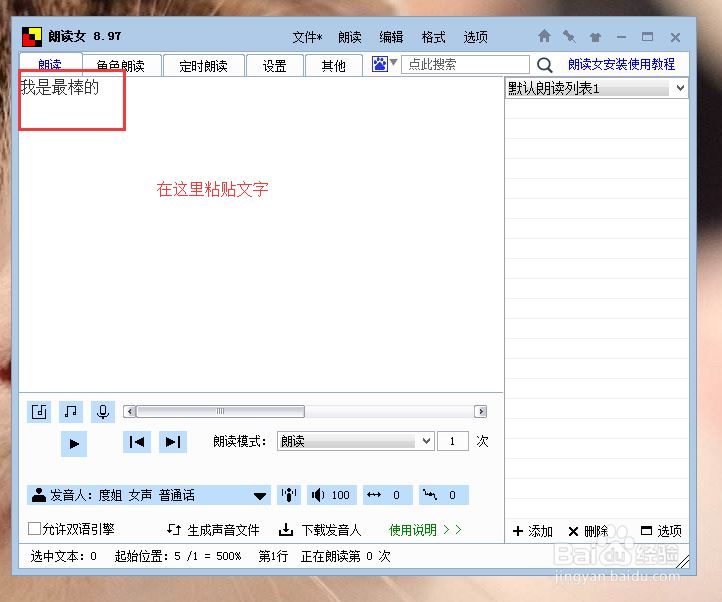Open the 格式 menu

pyautogui.click(x=433, y=37)
